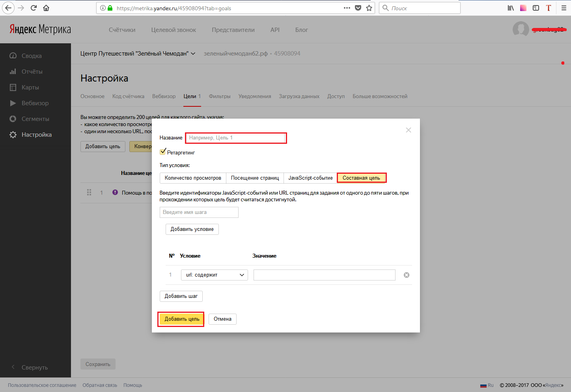Click the yellow Добавить цель button in dialog
This screenshot has height=392, width=571.
click(182, 319)
